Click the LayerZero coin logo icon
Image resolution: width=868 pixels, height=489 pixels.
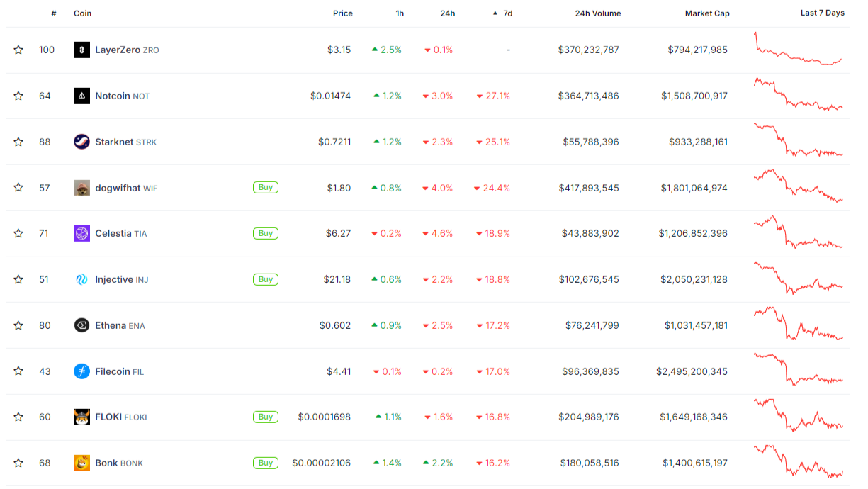coord(81,50)
